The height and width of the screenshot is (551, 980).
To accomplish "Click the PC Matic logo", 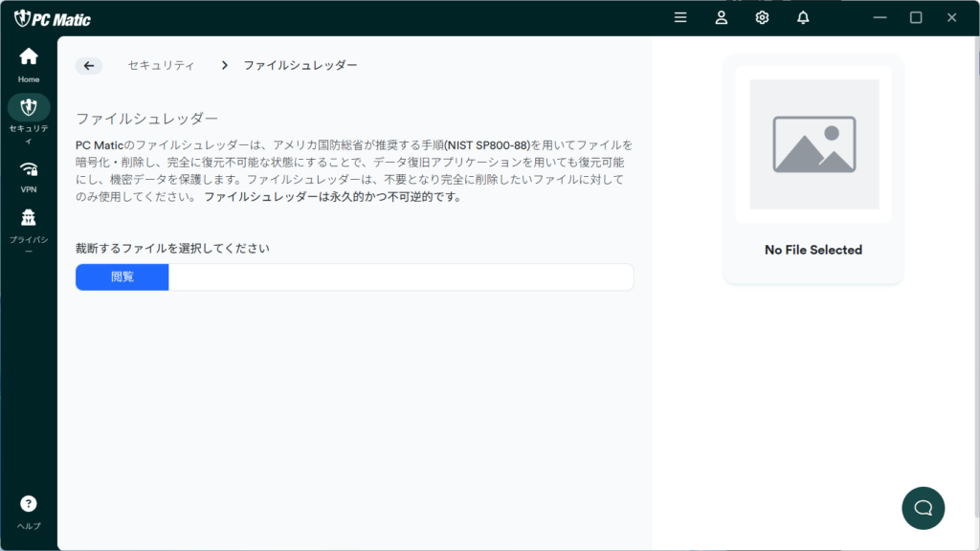I will coord(53,19).
